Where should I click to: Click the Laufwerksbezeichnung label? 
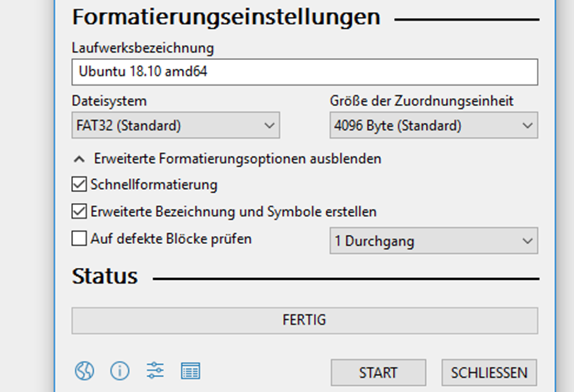143,48
